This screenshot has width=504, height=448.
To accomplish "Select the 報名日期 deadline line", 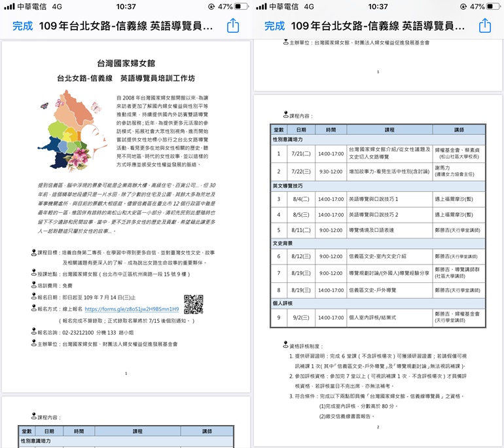I will (83, 297).
